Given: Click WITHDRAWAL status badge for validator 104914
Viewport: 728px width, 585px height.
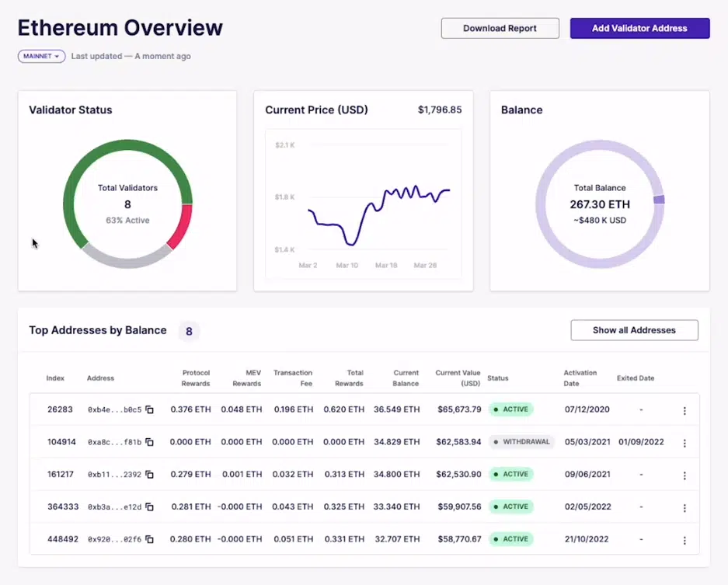Looking at the screenshot, I should (x=521, y=442).
